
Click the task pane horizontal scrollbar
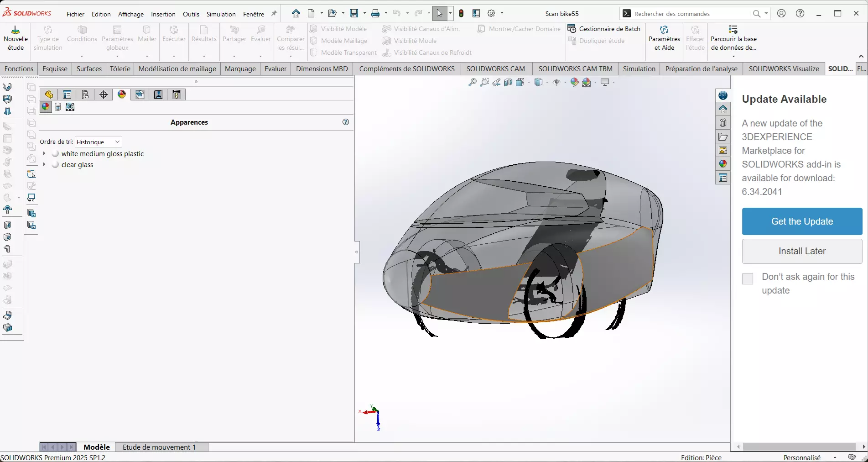pyautogui.click(x=799, y=446)
